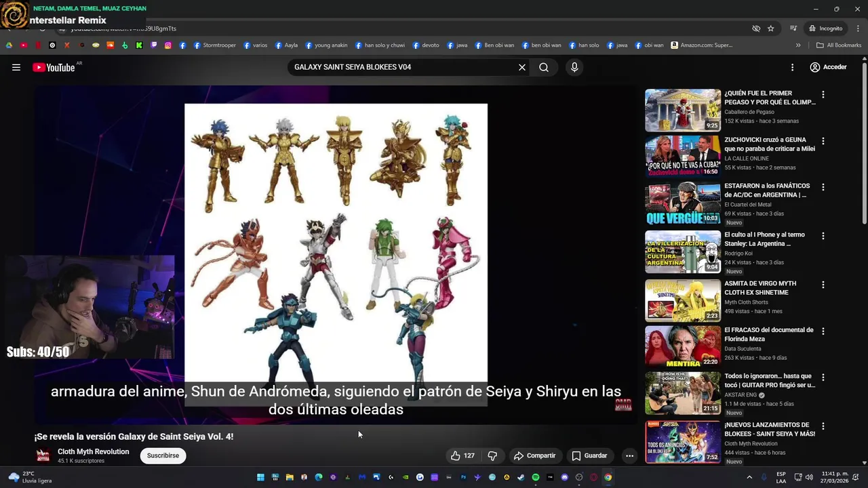Open the Twitch bookmark icon
Viewport: 868px width, 488px height.
[154, 45]
